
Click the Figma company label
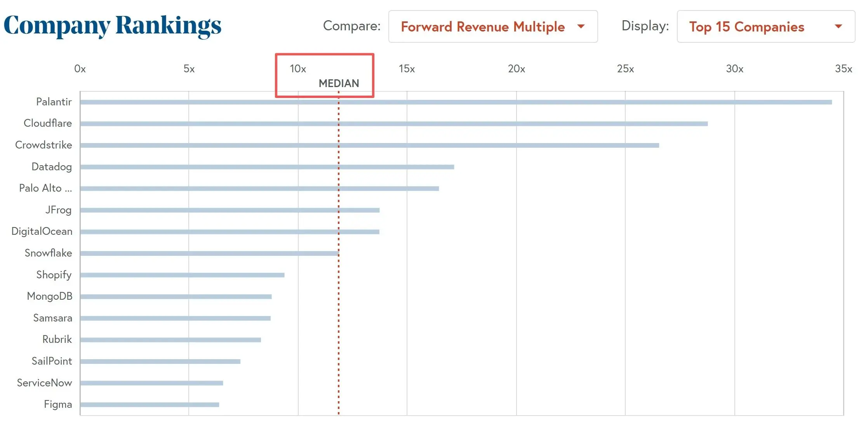[x=58, y=404]
